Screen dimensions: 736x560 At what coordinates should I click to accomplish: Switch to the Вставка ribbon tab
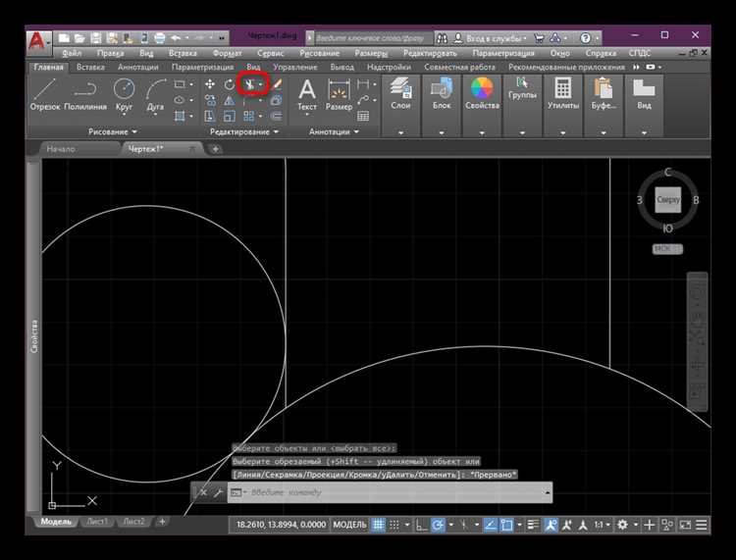[x=91, y=68]
